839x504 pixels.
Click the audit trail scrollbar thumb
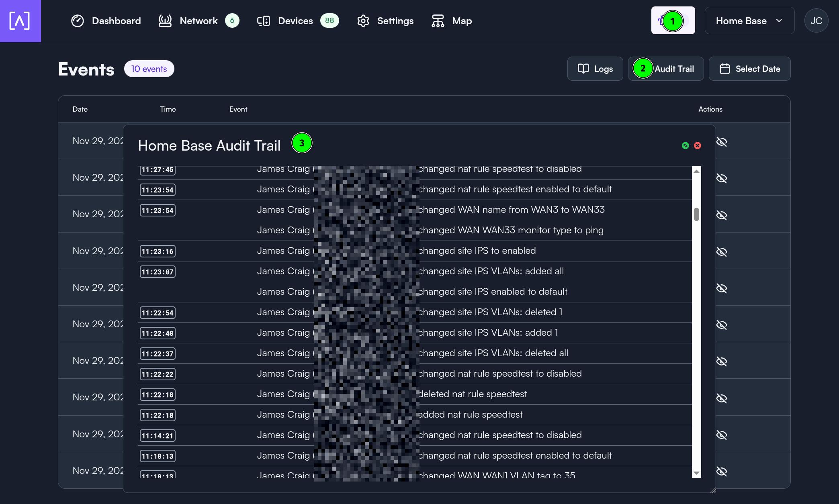tap(696, 214)
